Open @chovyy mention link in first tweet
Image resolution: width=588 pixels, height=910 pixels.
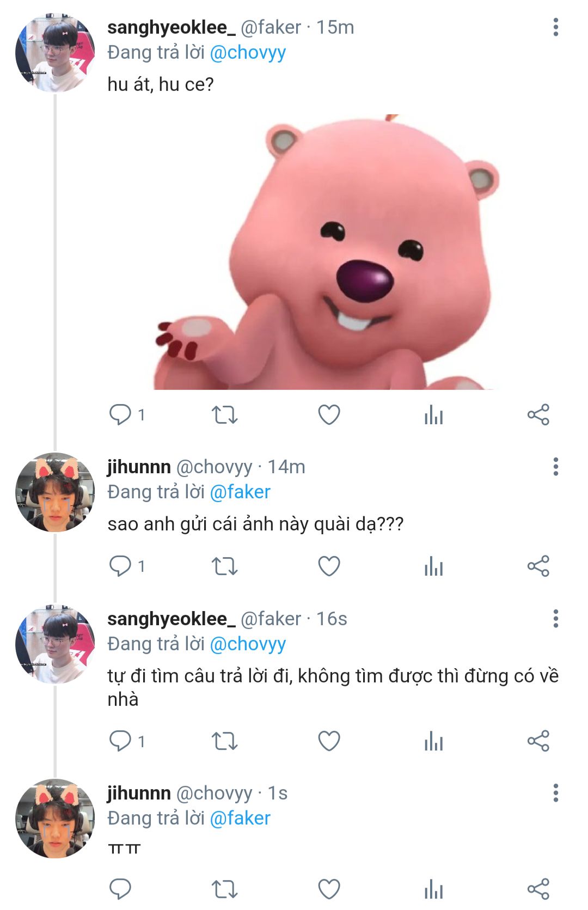tap(248, 53)
